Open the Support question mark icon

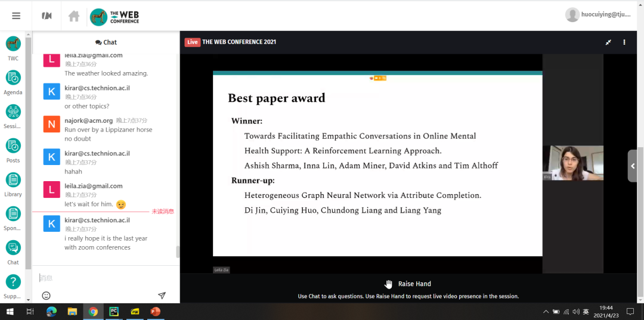pos(13,282)
